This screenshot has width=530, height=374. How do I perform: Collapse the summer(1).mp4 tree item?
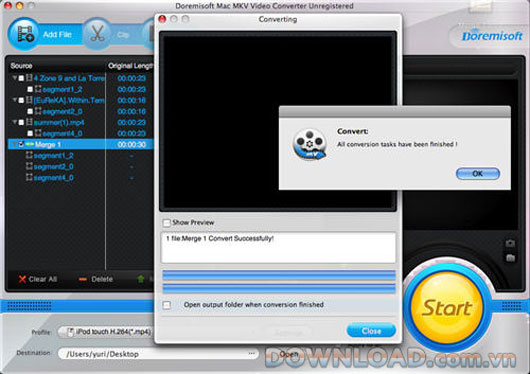point(15,122)
